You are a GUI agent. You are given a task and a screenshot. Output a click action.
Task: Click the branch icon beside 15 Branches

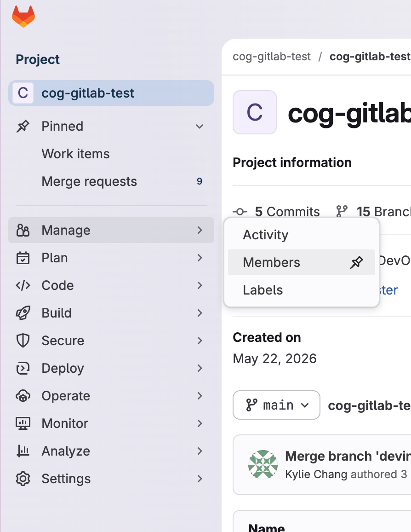[x=342, y=211]
